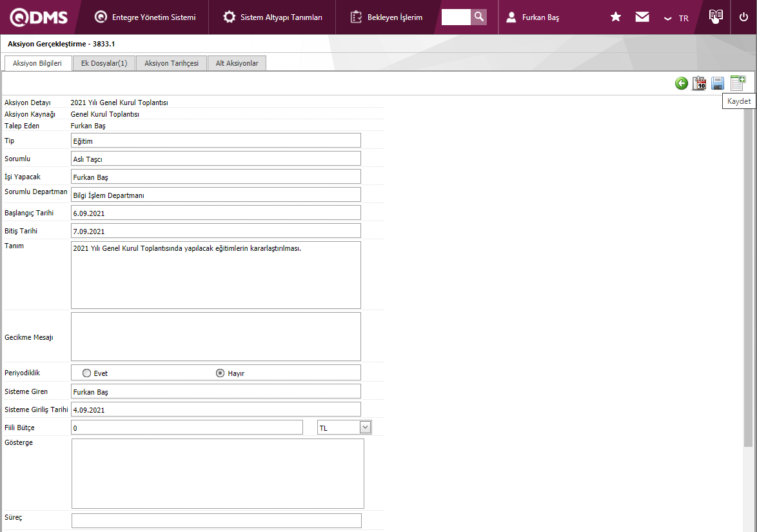The image size is (757, 532).
Task: Open the Furkan Baş user menu
Action: pos(532,17)
